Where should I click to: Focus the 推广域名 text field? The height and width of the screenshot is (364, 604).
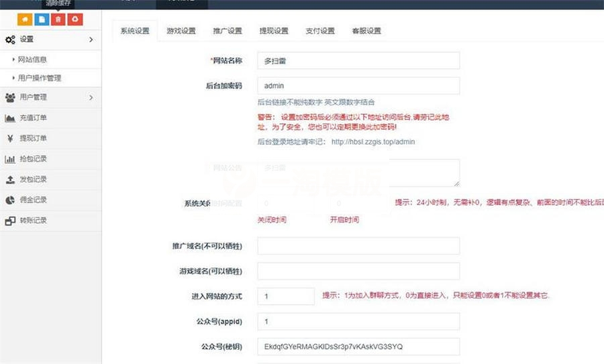pyautogui.click(x=358, y=246)
